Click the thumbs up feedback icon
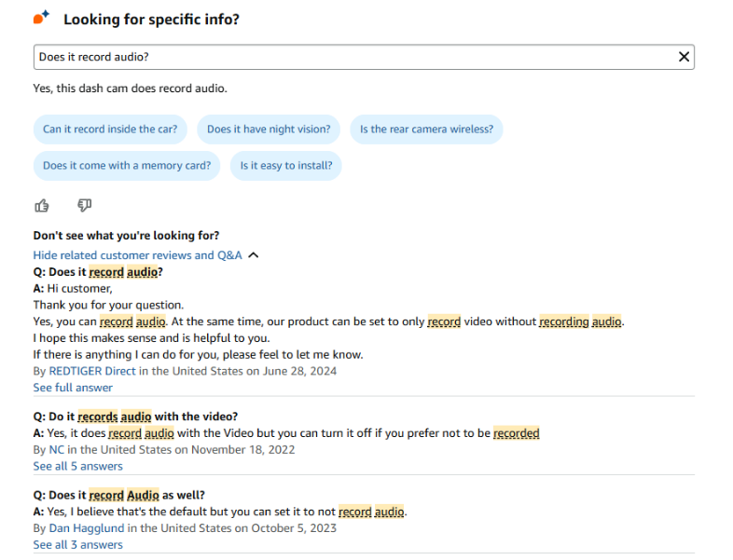The width and height of the screenshot is (733, 560). tap(41, 205)
